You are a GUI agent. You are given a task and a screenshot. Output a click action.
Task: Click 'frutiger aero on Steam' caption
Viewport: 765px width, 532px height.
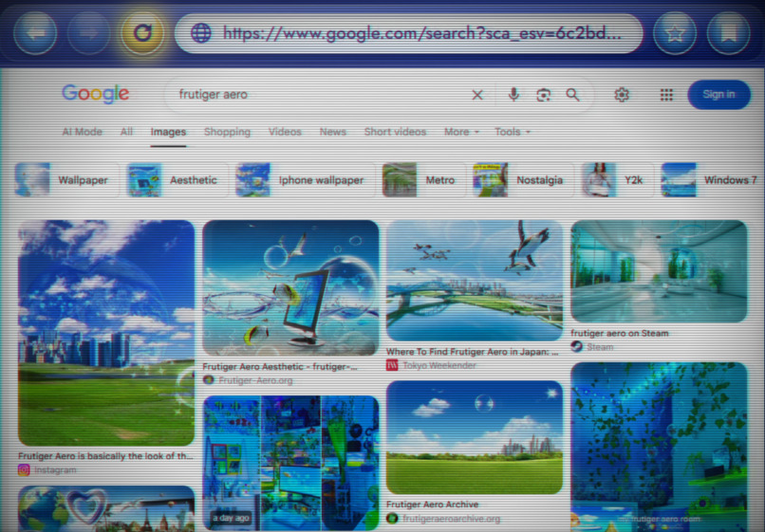coord(620,334)
